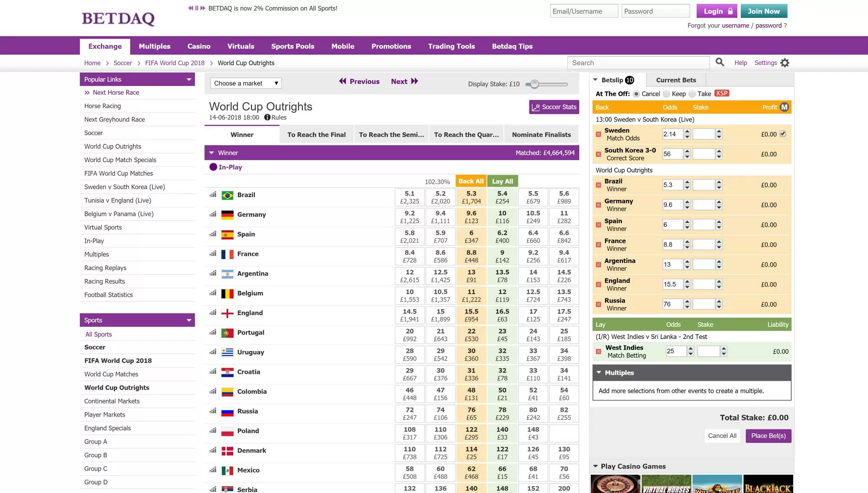
Task: Decrease Brazil odds with down stepper
Action: pyautogui.click(x=687, y=188)
